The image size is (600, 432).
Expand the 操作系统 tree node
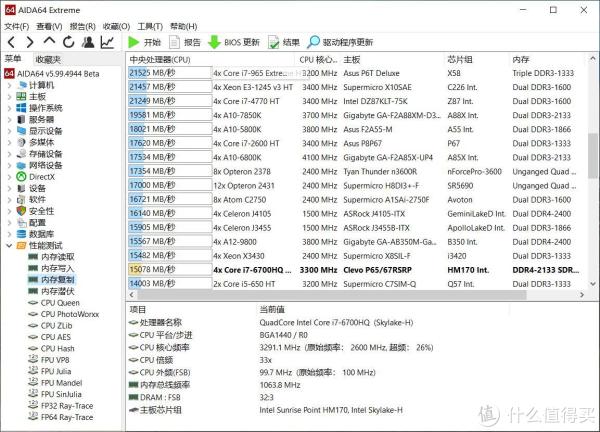tap(9, 108)
